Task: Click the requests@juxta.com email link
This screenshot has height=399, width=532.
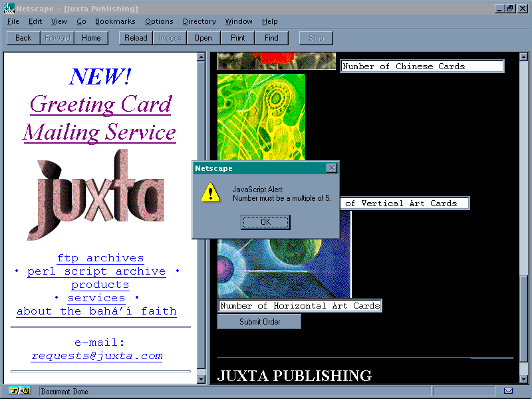Action: pyautogui.click(x=97, y=356)
